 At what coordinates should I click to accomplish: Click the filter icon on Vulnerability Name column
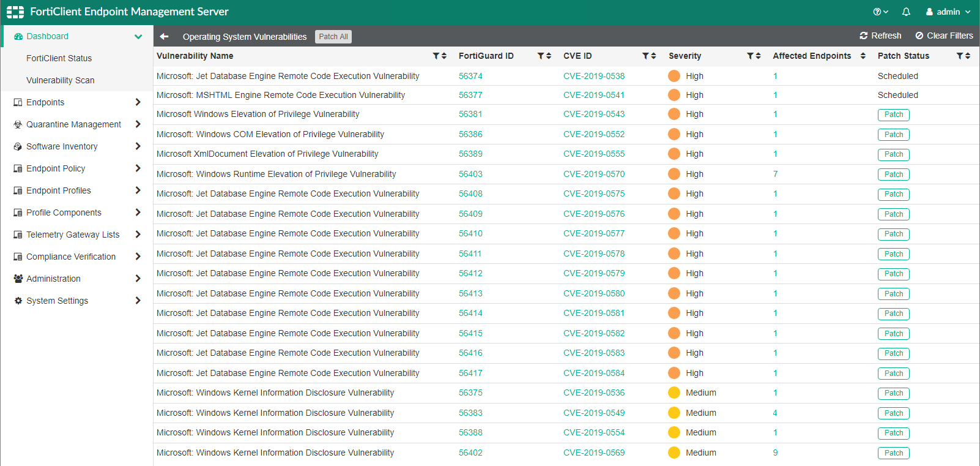click(x=436, y=56)
